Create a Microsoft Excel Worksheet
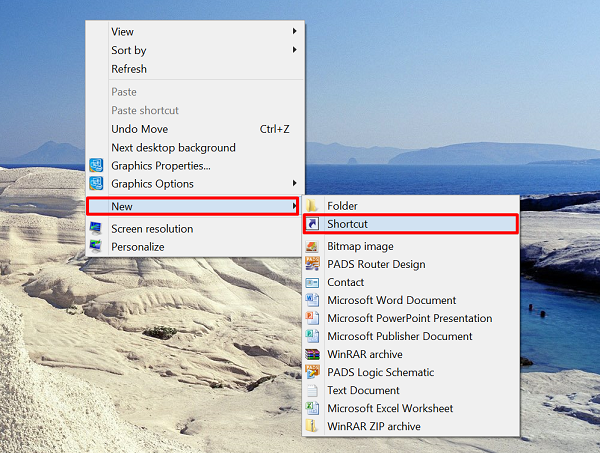Image resolution: width=600 pixels, height=453 pixels. coord(411,408)
